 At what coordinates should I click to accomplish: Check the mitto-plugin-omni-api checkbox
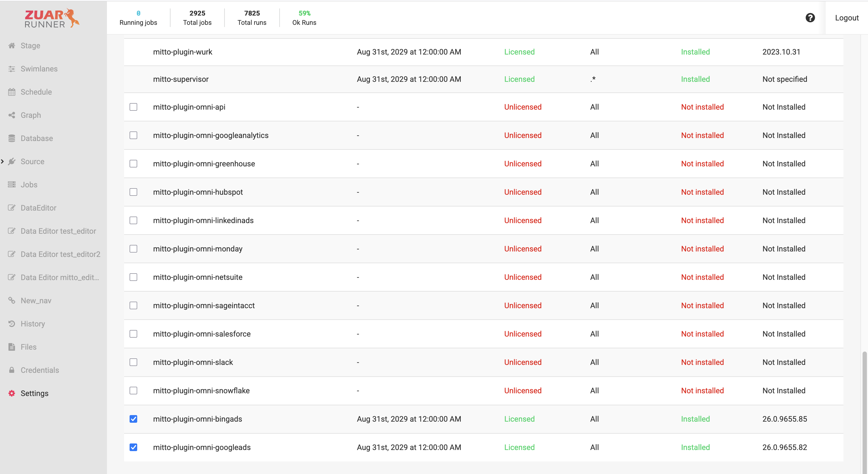click(133, 107)
